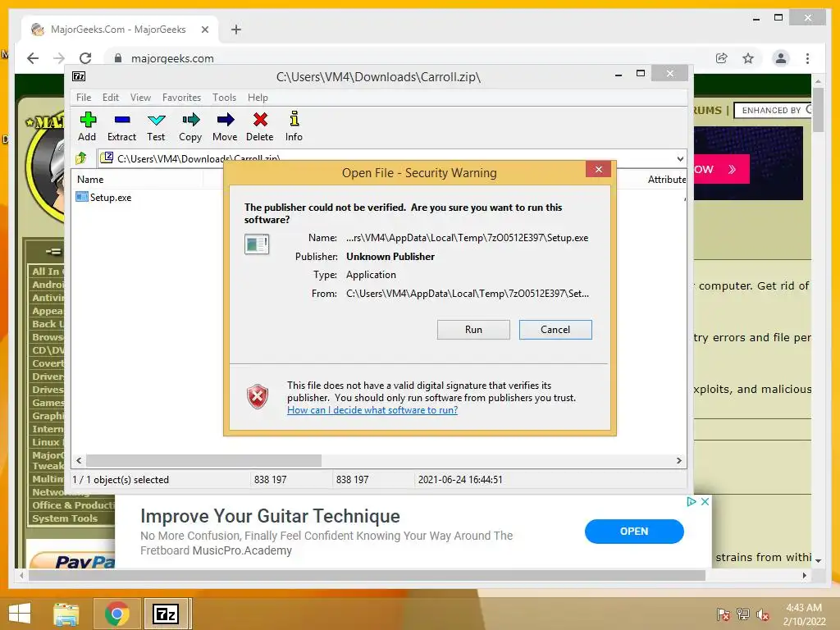Click the Run button
The image size is (840, 630).
[473, 330]
